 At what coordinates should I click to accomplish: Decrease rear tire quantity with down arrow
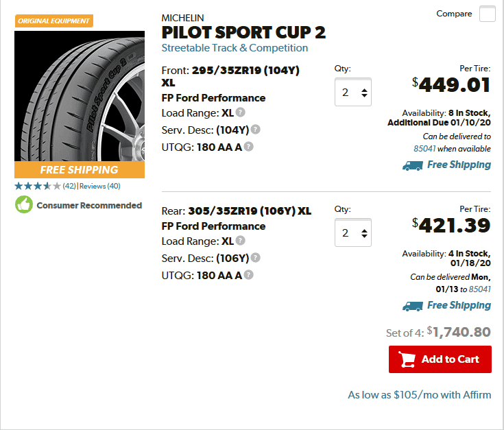pos(364,236)
